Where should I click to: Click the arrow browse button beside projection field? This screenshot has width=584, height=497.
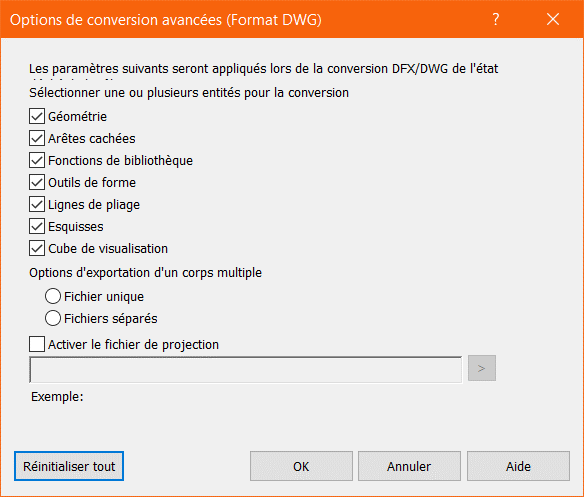pyautogui.click(x=482, y=368)
